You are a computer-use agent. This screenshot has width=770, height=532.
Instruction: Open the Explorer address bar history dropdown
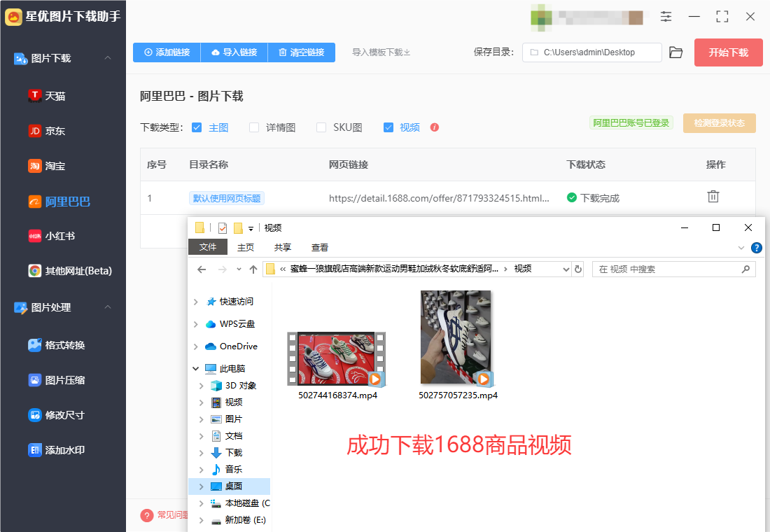pos(566,269)
